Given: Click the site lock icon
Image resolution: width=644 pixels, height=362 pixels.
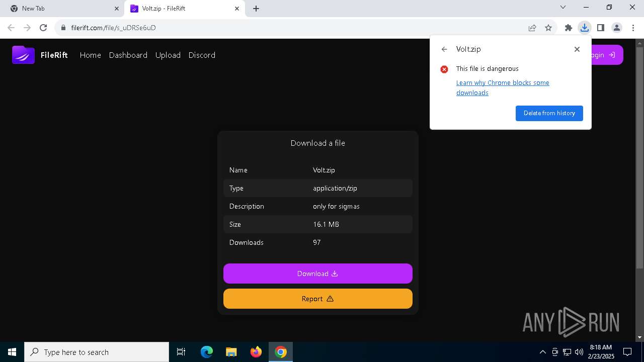Looking at the screenshot, I should tap(63, 28).
